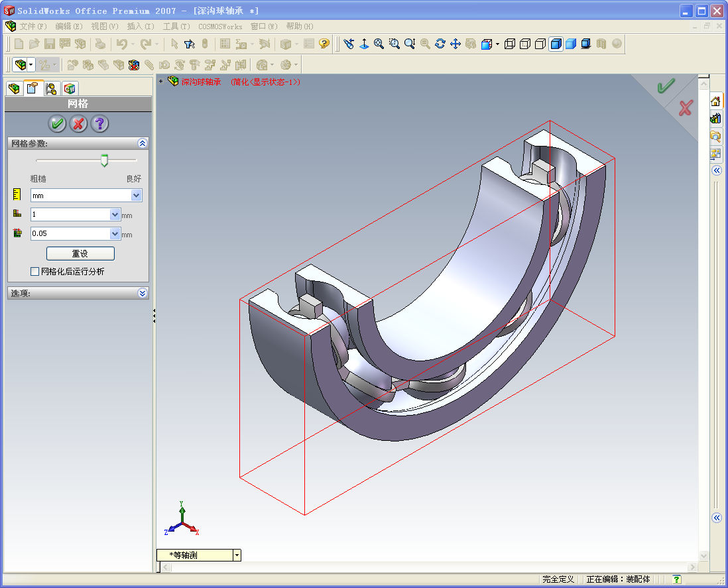Viewport: 728px width, 588px height.
Task: Click the lower task pane chevron button
Action: [x=716, y=518]
